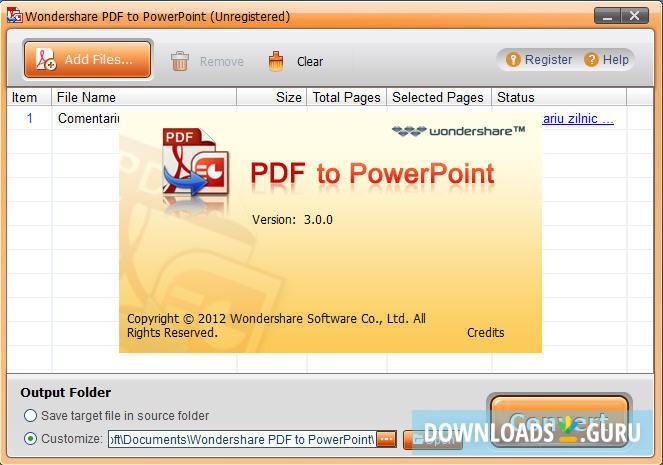Viewport: 663px width, 465px height.
Task: Click the Convert button
Action: click(559, 420)
